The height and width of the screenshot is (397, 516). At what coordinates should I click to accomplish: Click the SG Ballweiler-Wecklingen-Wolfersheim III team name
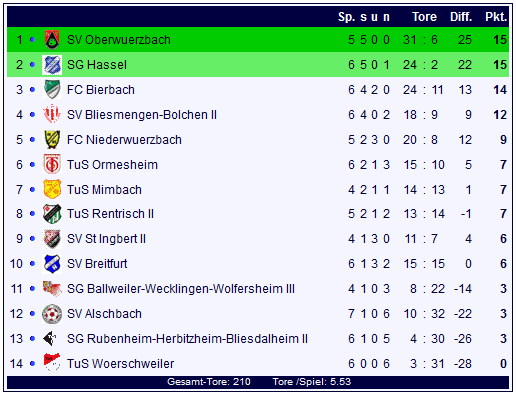pyautogui.click(x=181, y=289)
